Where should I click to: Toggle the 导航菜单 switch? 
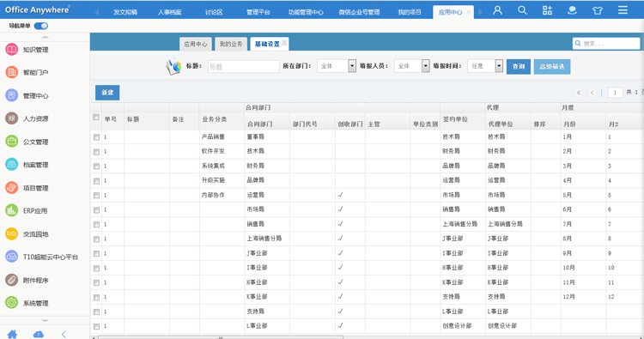(x=41, y=26)
